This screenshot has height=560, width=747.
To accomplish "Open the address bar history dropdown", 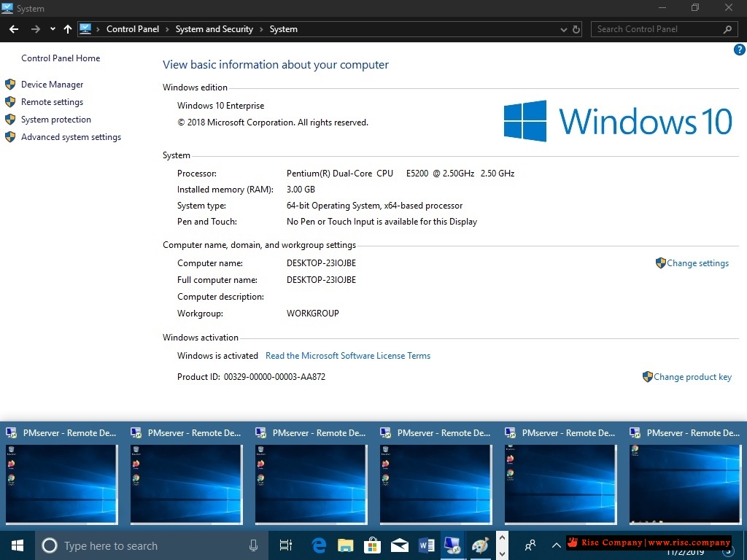I will (564, 29).
